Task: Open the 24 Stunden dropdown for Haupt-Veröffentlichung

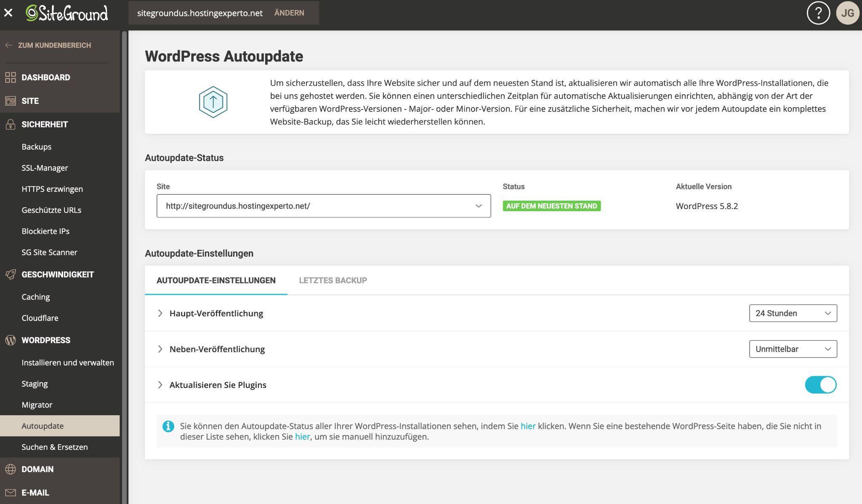Action: tap(793, 313)
